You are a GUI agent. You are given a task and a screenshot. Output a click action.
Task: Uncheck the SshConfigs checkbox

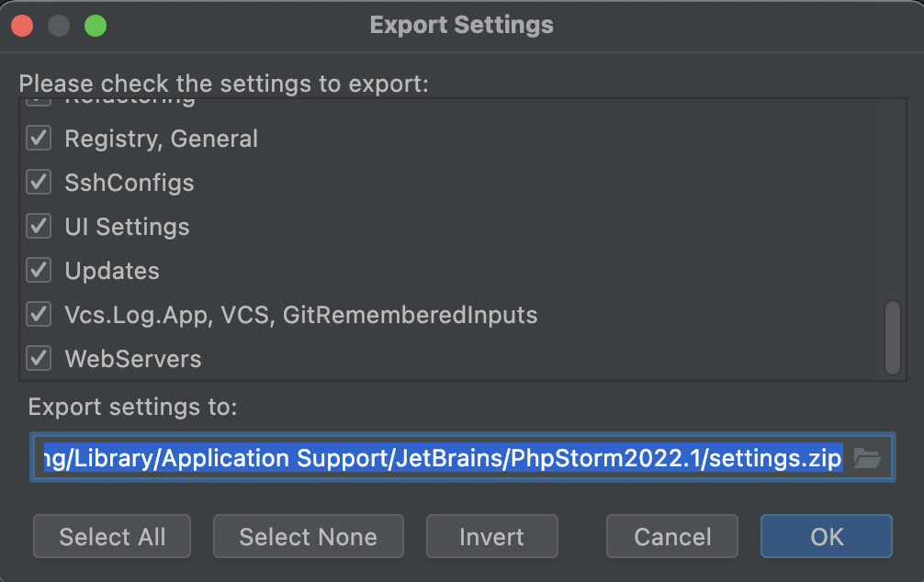point(39,183)
